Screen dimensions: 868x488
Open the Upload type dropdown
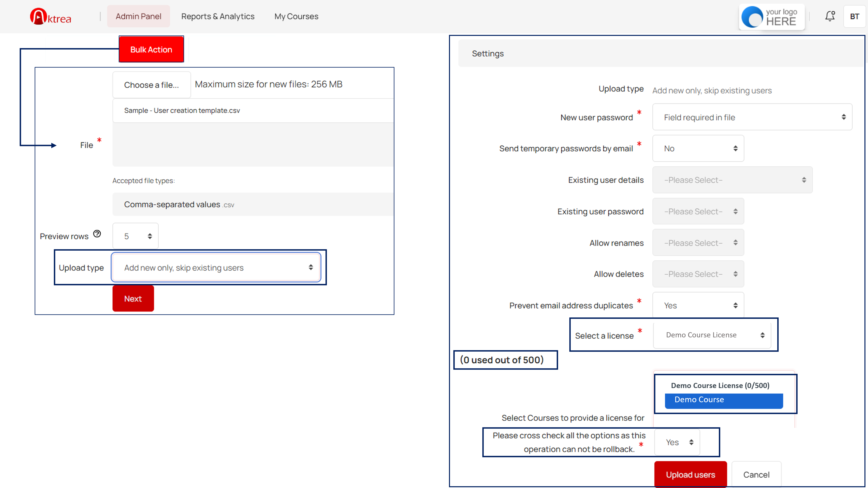(216, 267)
